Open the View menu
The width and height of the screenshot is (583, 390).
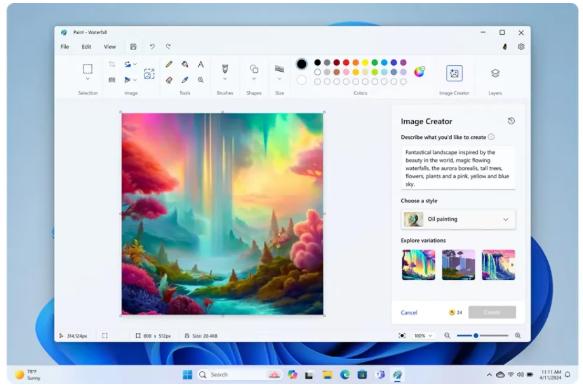coord(110,46)
